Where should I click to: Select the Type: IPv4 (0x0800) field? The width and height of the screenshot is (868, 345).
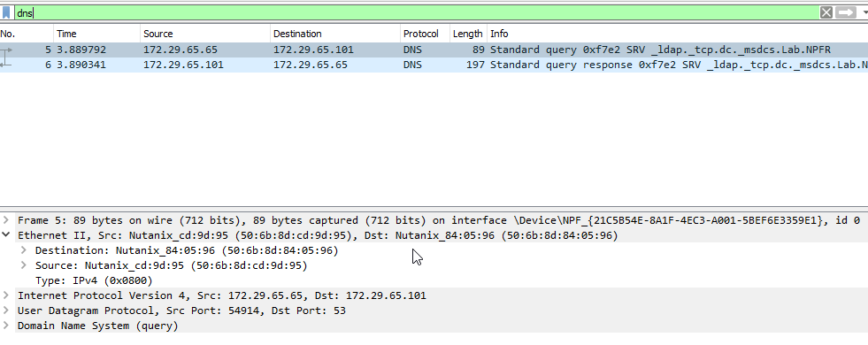tap(94, 280)
